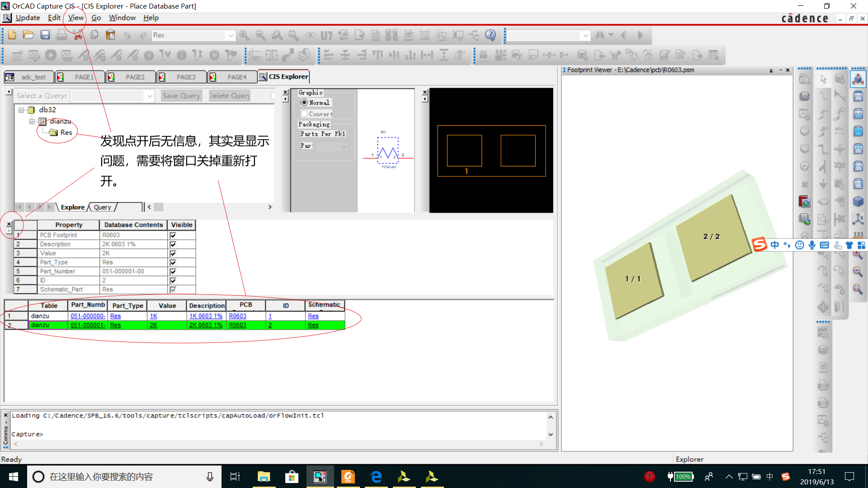Select the Convert radio button under Graphic
The image size is (868, 488).
click(304, 114)
